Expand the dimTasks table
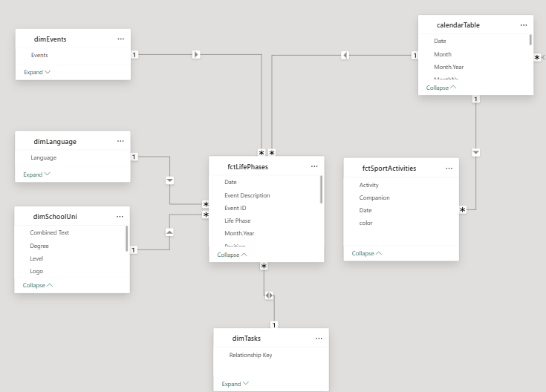 [235, 384]
